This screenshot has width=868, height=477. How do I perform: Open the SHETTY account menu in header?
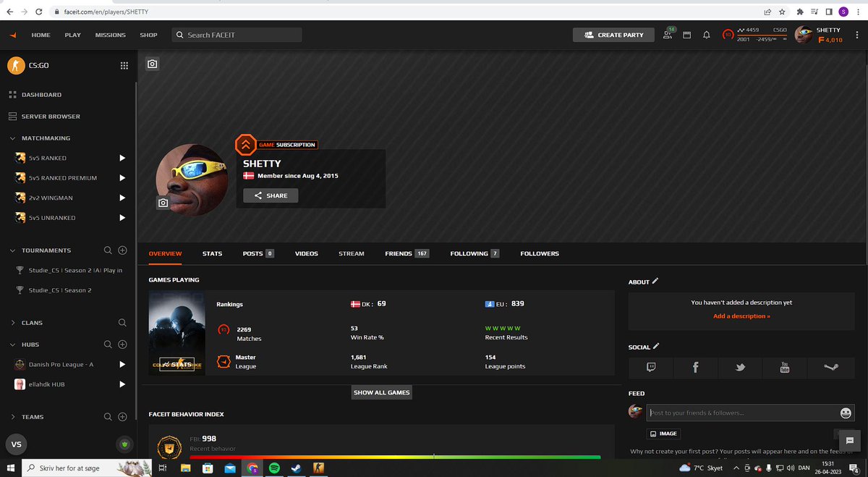pos(820,35)
